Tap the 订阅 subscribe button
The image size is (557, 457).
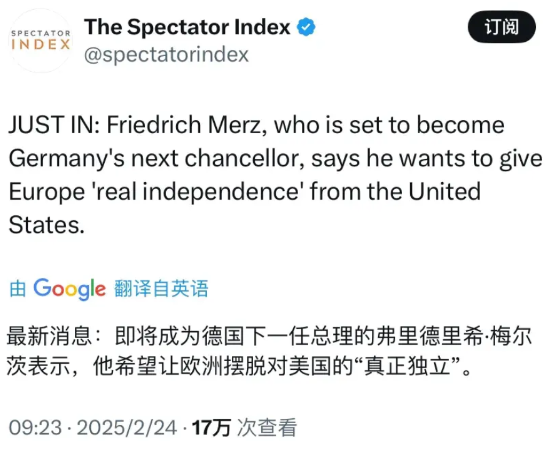pos(502,27)
